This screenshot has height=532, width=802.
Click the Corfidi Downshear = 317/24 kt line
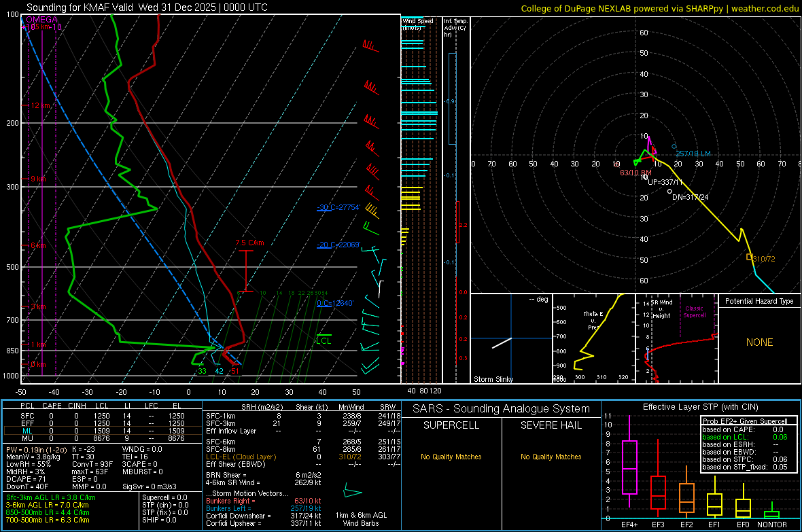tap(264, 516)
